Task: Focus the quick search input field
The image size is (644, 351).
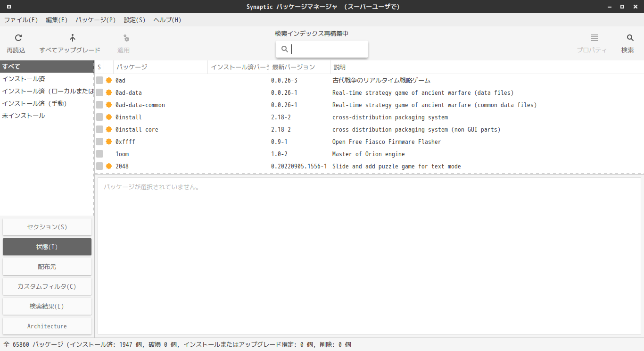Action: point(322,49)
